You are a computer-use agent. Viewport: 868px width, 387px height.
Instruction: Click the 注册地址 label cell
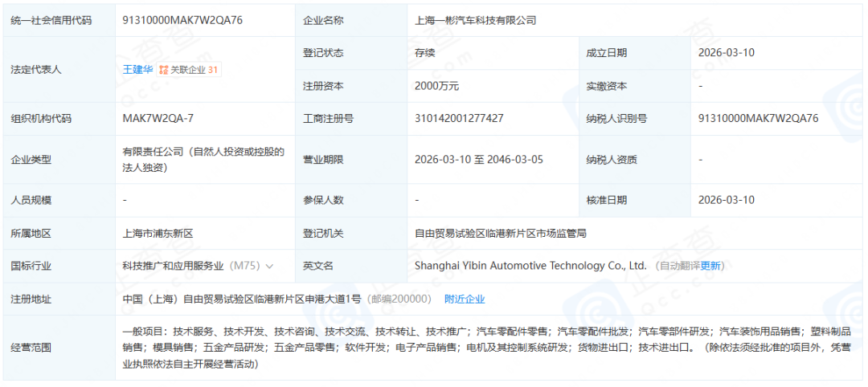[59, 299]
